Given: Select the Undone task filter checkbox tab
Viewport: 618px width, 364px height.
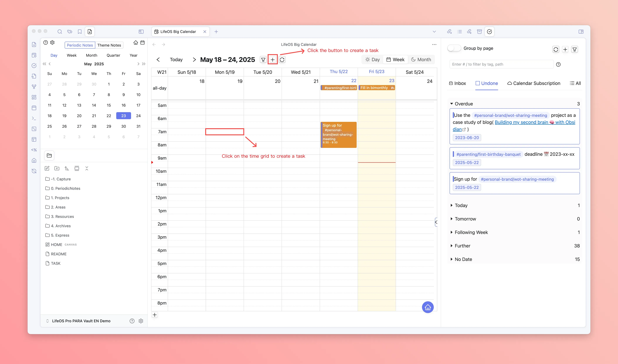Looking at the screenshot, I should click(486, 83).
